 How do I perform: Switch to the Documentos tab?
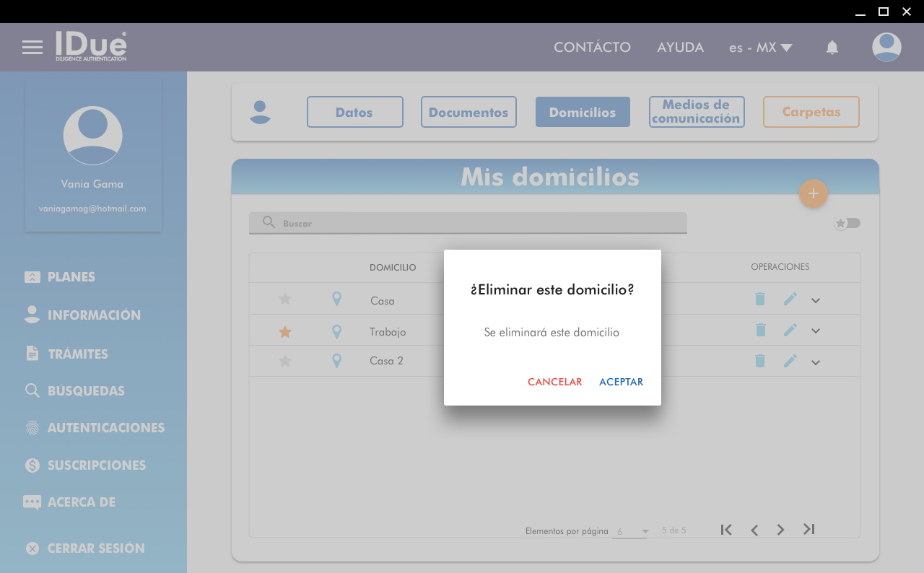(468, 113)
